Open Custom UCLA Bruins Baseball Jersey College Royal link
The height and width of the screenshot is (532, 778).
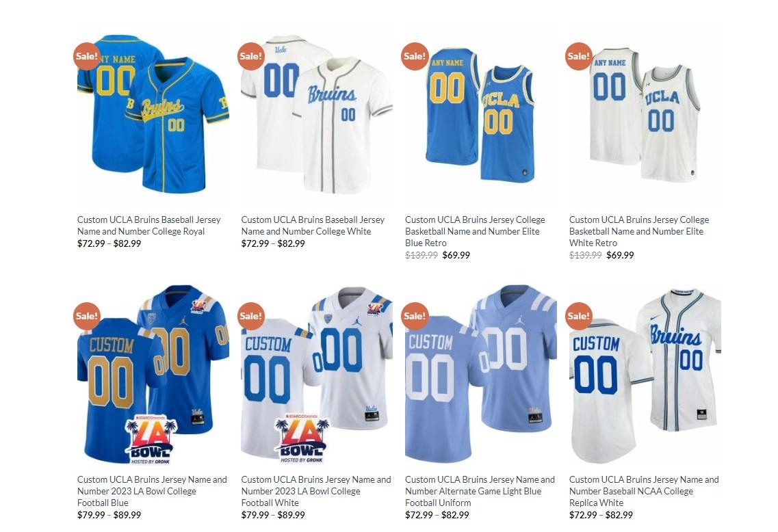[149, 226]
